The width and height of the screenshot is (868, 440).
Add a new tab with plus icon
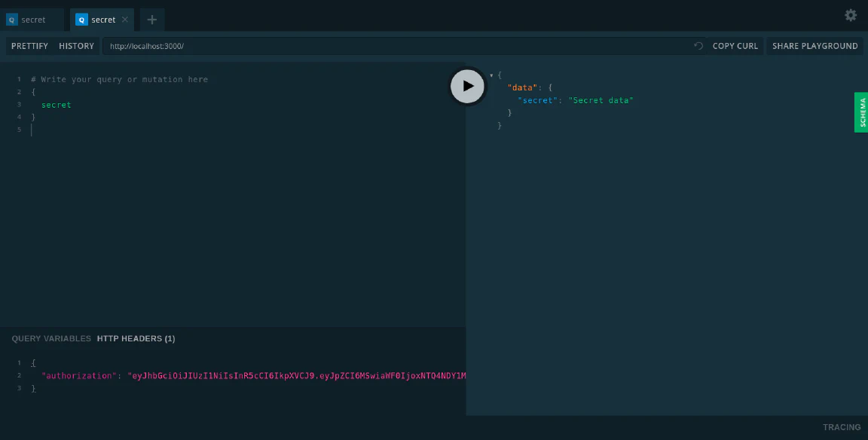click(x=152, y=20)
